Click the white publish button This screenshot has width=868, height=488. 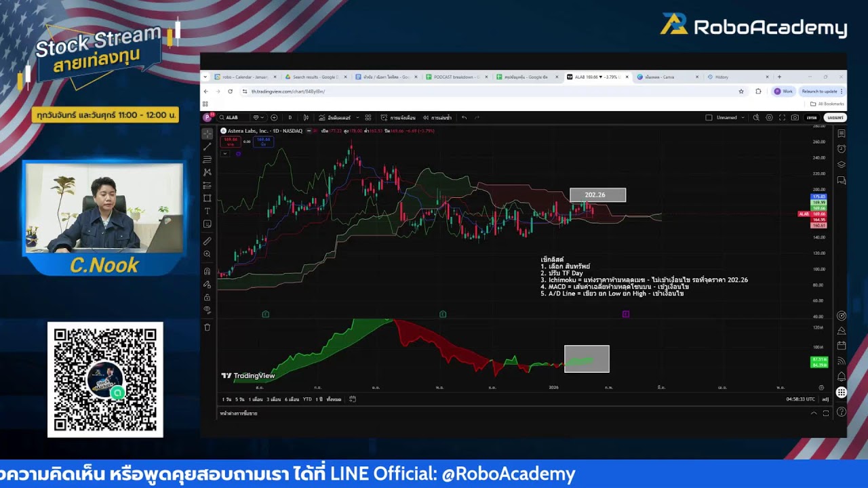[835, 118]
